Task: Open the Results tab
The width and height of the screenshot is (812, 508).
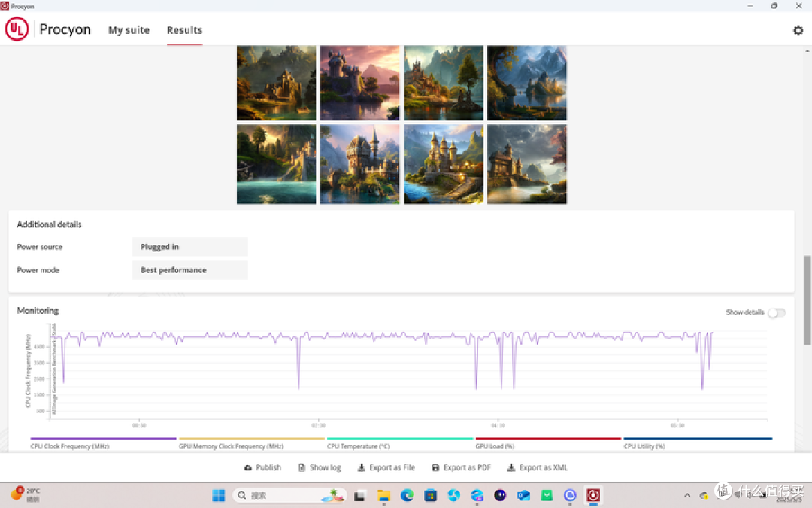Action: tap(184, 30)
